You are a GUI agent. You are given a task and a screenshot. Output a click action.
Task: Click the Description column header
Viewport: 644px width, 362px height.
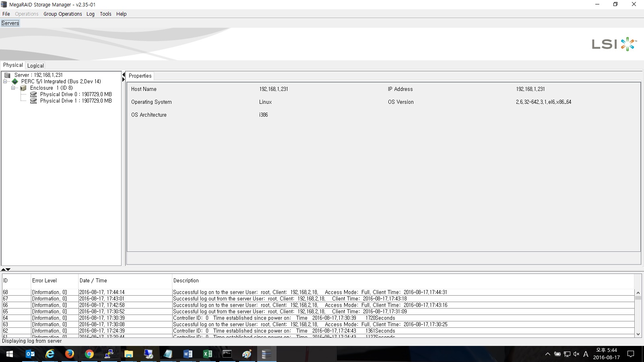[403, 281]
